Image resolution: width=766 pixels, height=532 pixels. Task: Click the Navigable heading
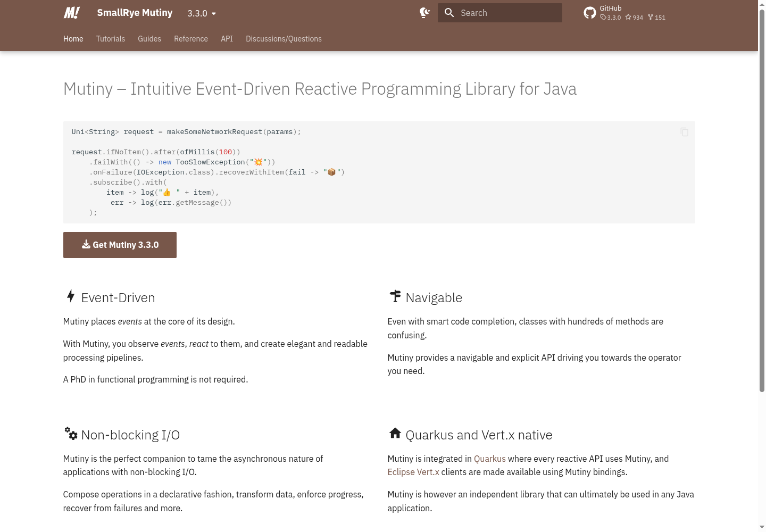pos(425,297)
